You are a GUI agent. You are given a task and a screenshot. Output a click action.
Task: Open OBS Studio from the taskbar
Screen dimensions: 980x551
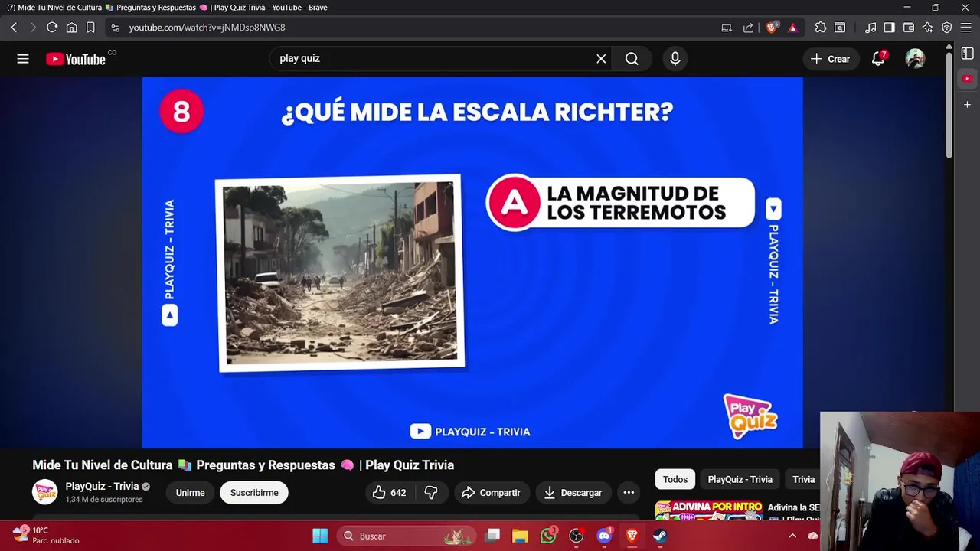(x=577, y=536)
